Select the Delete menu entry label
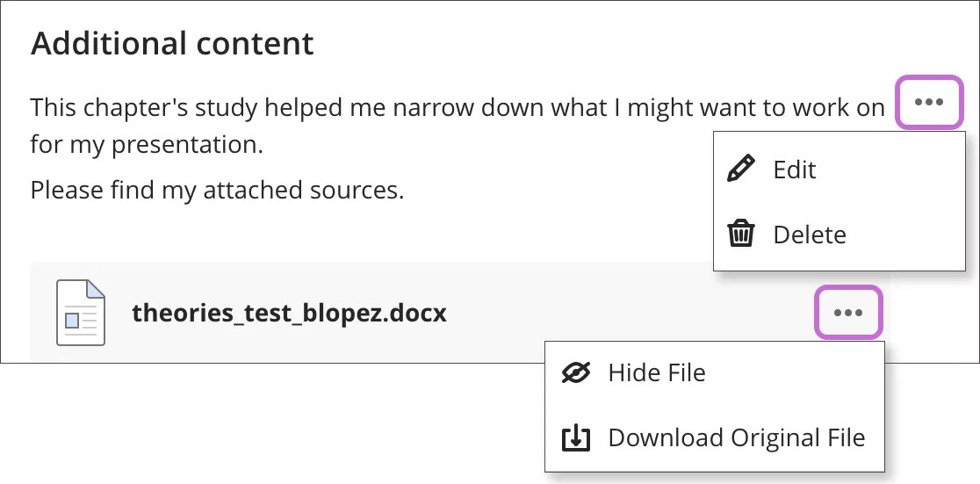Image resolution: width=980 pixels, height=484 pixels. click(810, 235)
